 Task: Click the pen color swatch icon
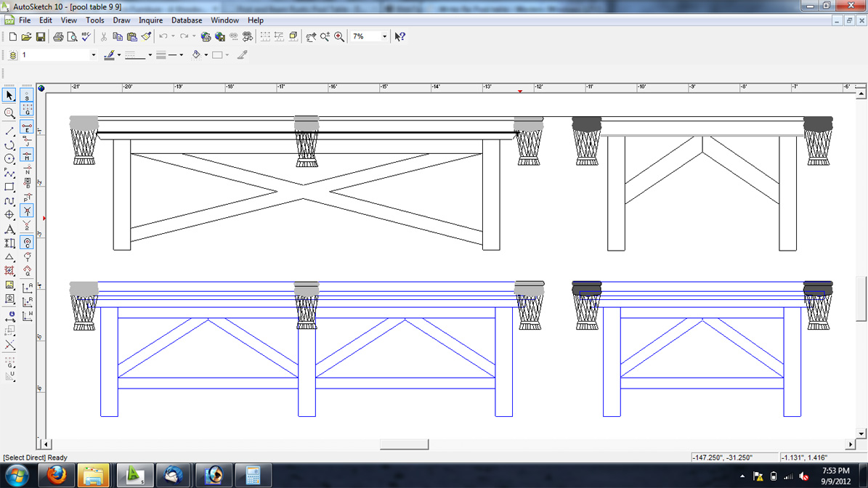click(109, 55)
